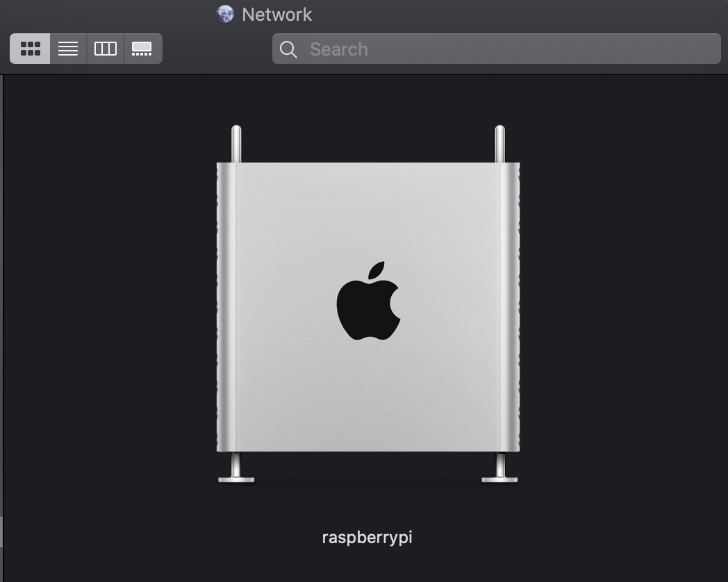Click the Network window title text

point(276,15)
